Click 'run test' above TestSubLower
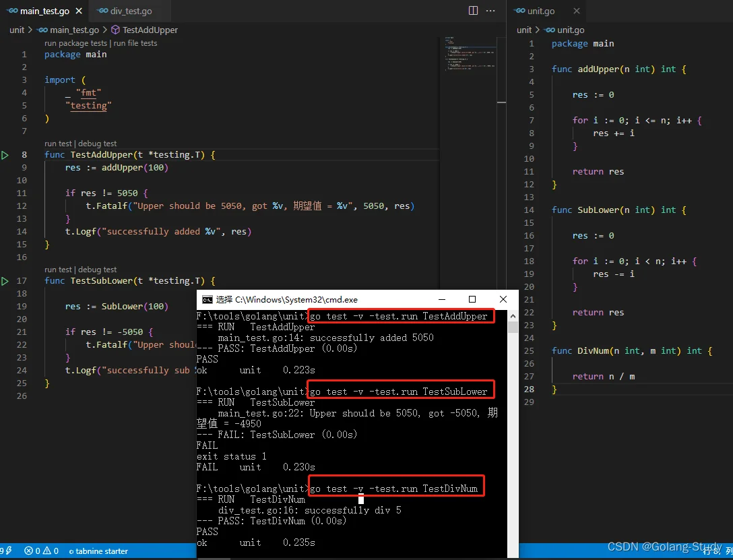The height and width of the screenshot is (560, 733). 58,270
